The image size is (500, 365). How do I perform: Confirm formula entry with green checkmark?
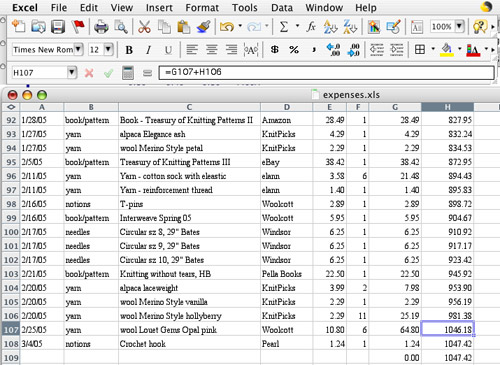[108, 73]
